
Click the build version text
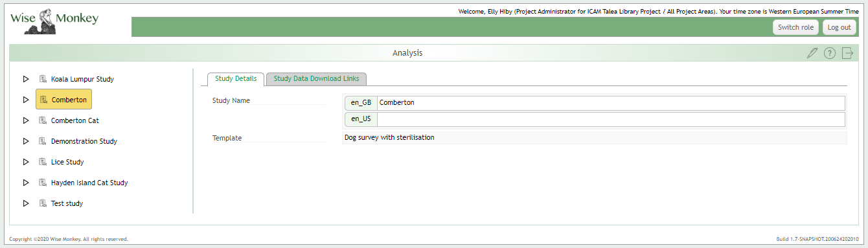point(817,239)
